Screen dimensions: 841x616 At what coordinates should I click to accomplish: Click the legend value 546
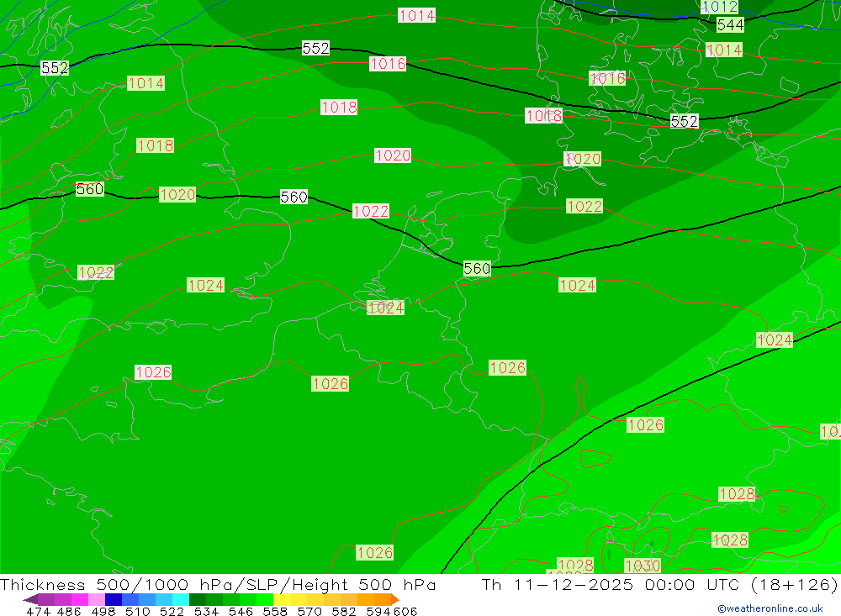241,611
